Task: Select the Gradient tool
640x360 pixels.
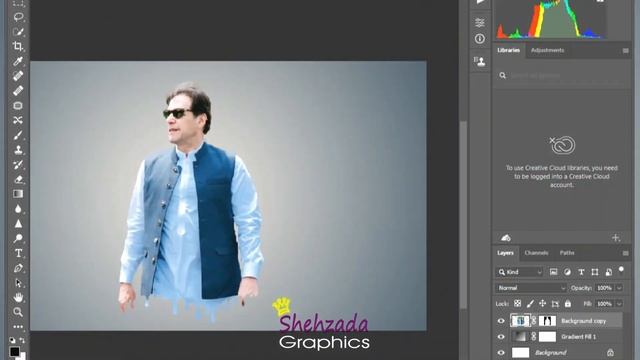Action: point(18,194)
